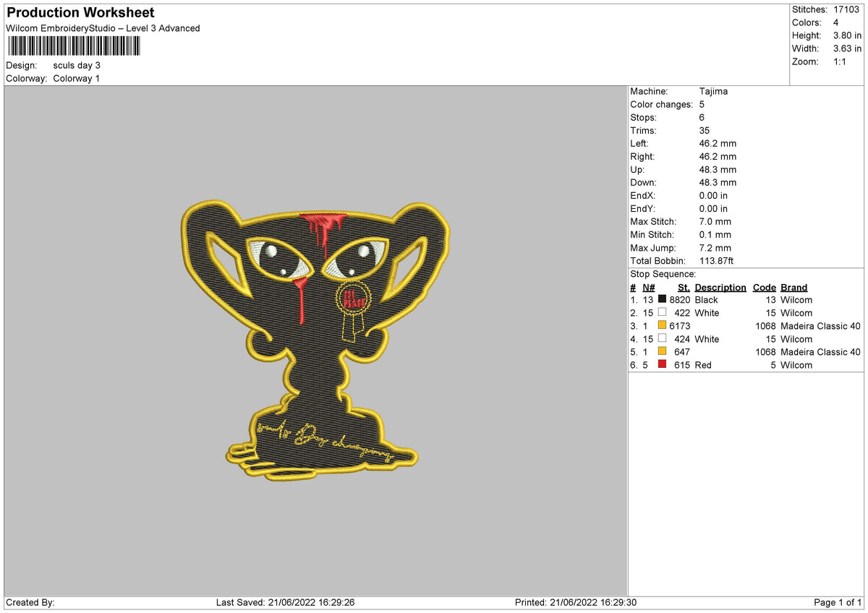The width and height of the screenshot is (868, 613).
Task: Click the barcode under the worksheet title
Action: [x=75, y=46]
